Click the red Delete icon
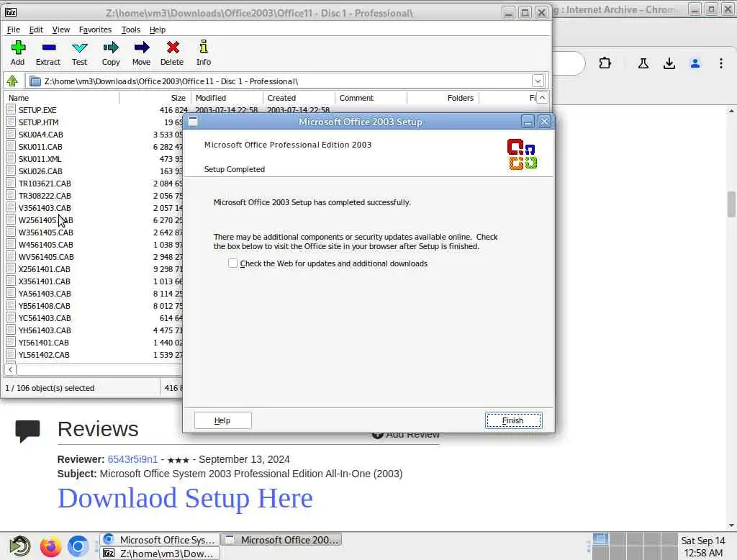The image size is (737, 560). point(173,48)
